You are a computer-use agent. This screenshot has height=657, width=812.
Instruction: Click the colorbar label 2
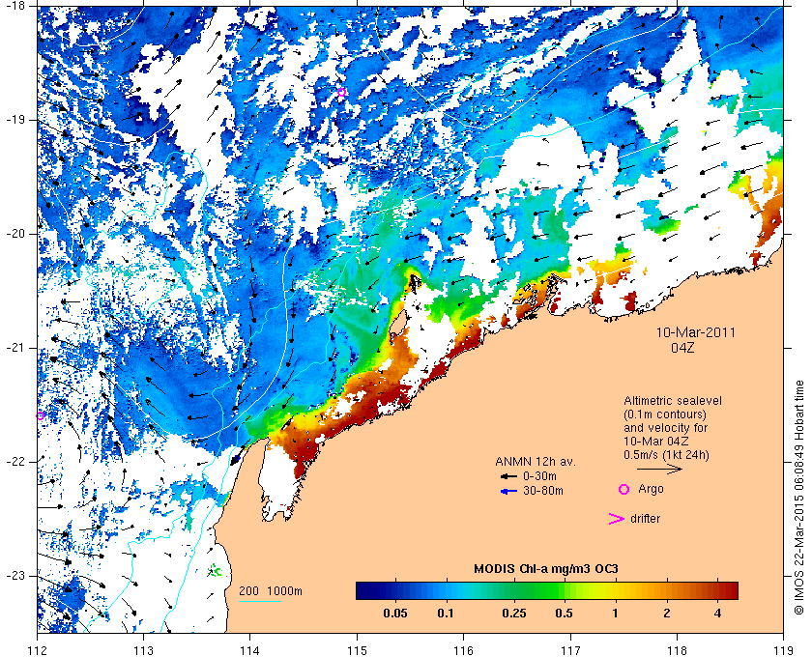point(666,614)
